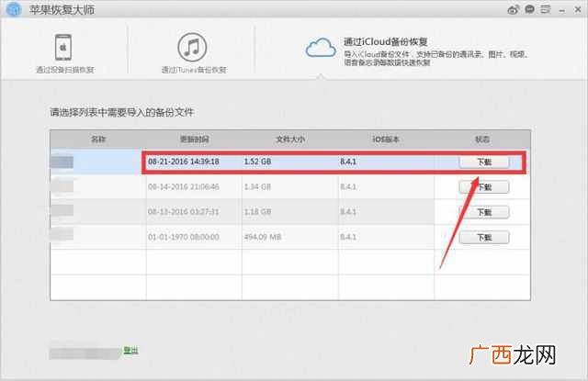Click the 1.18 GB file size cell

click(257, 212)
